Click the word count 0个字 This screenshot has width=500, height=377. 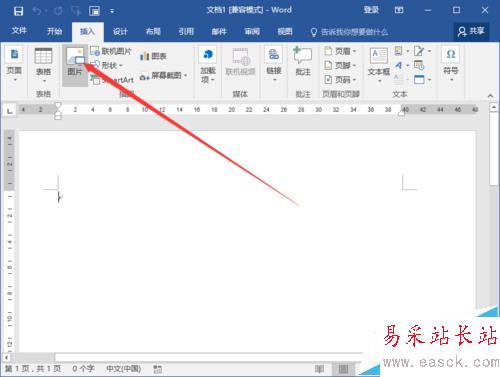coord(83,369)
